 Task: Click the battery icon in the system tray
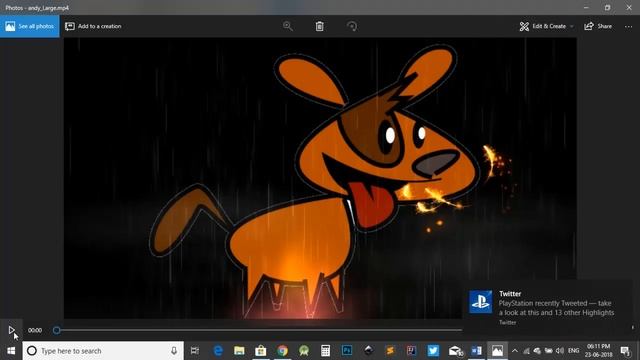click(549, 351)
